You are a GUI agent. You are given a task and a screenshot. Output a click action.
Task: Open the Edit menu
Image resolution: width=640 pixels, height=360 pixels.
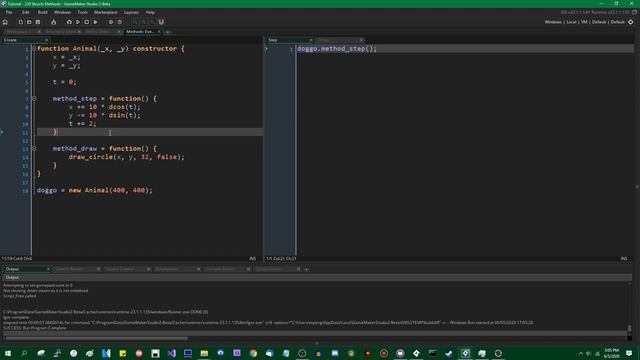click(26, 12)
